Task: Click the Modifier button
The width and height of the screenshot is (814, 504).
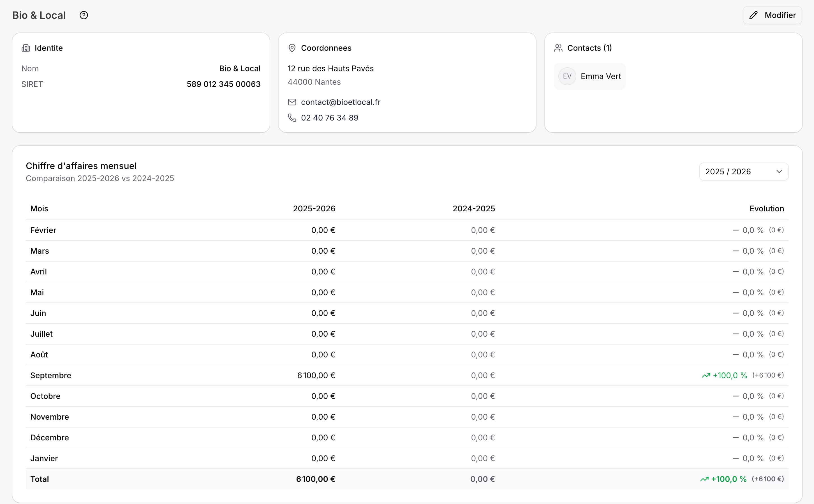Action: 772,15
